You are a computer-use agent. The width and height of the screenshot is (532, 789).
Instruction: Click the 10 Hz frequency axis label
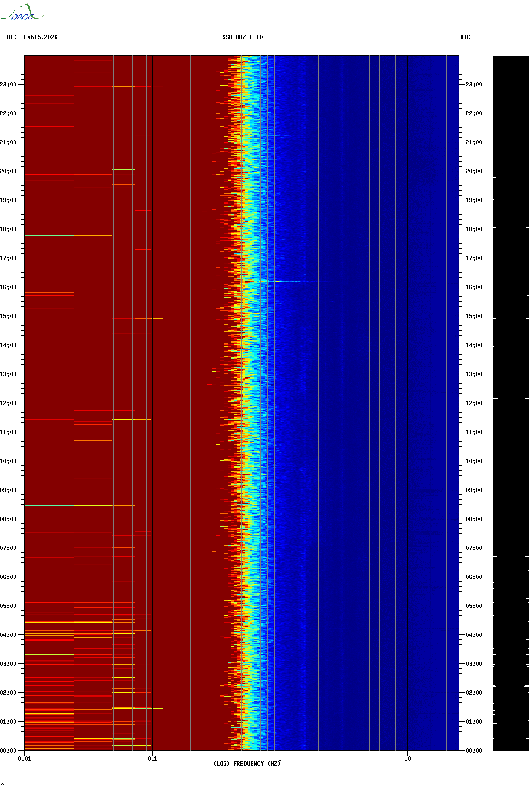[407, 759]
